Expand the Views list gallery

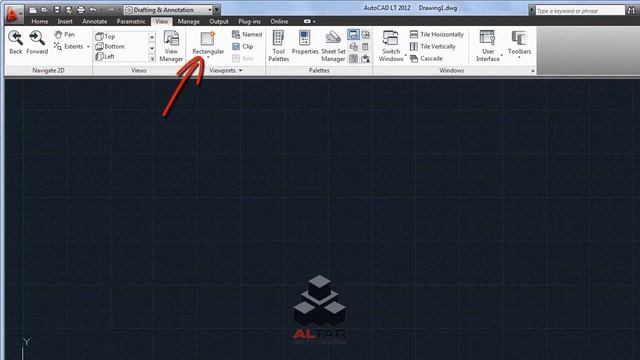tap(152, 59)
